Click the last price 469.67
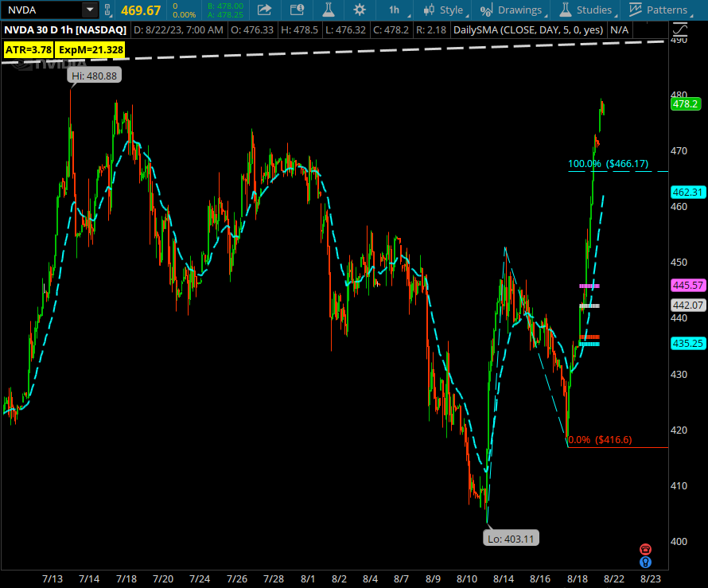The image size is (708, 588). tap(141, 10)
